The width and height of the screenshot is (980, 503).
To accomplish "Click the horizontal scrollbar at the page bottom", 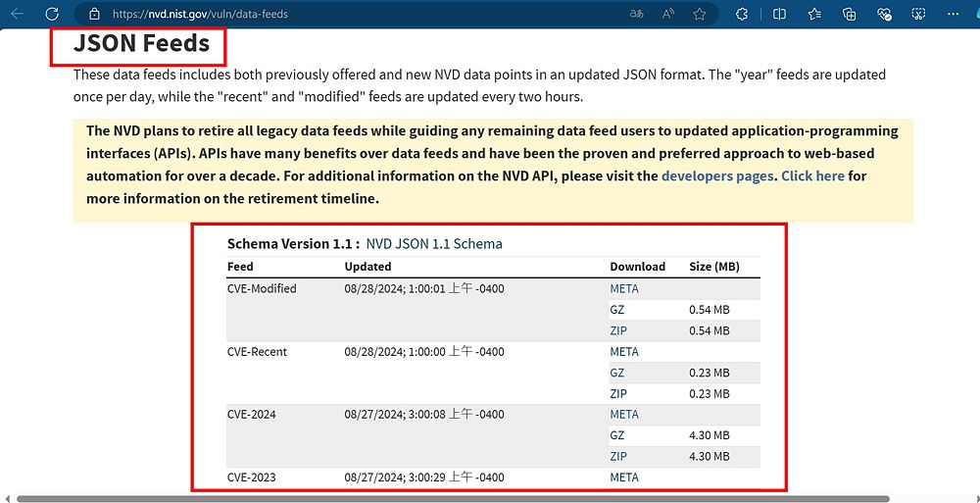I will click(x=453, y=499).
